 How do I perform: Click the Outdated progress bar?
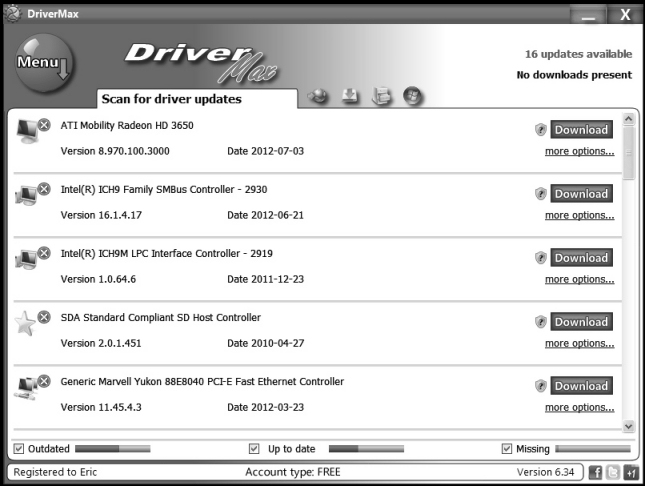(x=113, y=449)
